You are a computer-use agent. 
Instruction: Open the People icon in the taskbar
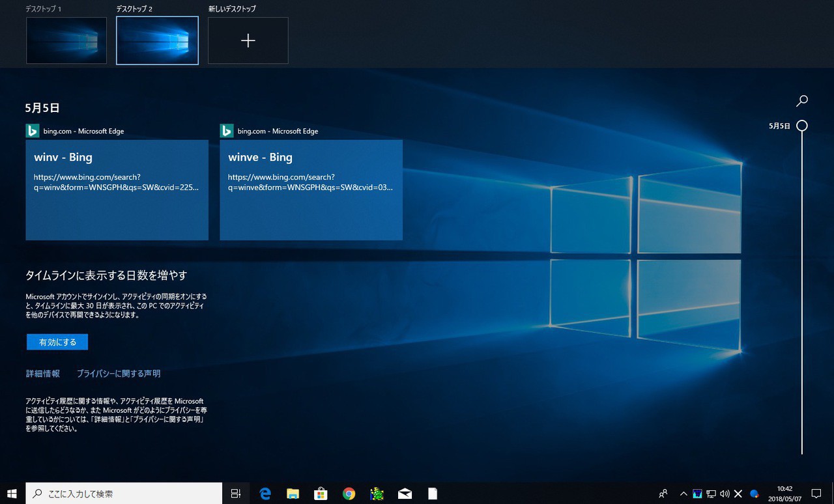[663, 494]
